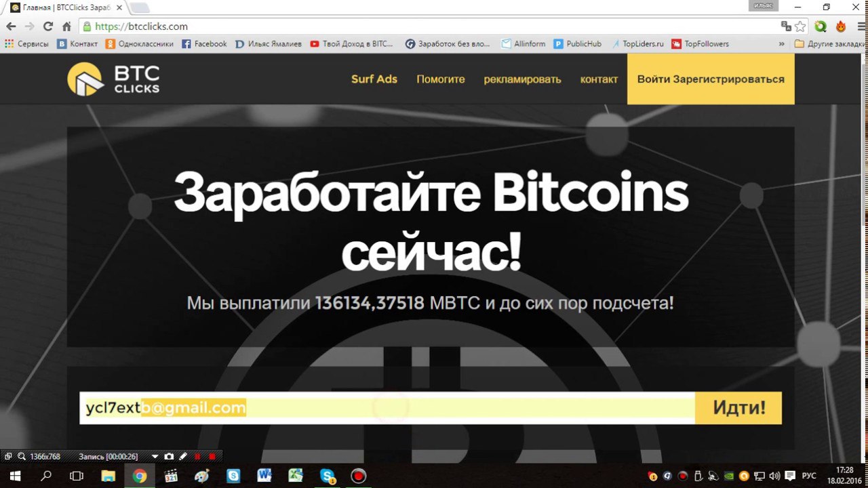Open the Твой Доход в BITC bookmark
Image resolution: width=868 pixels, height=488 pixels.
click(x=351, y=44)
